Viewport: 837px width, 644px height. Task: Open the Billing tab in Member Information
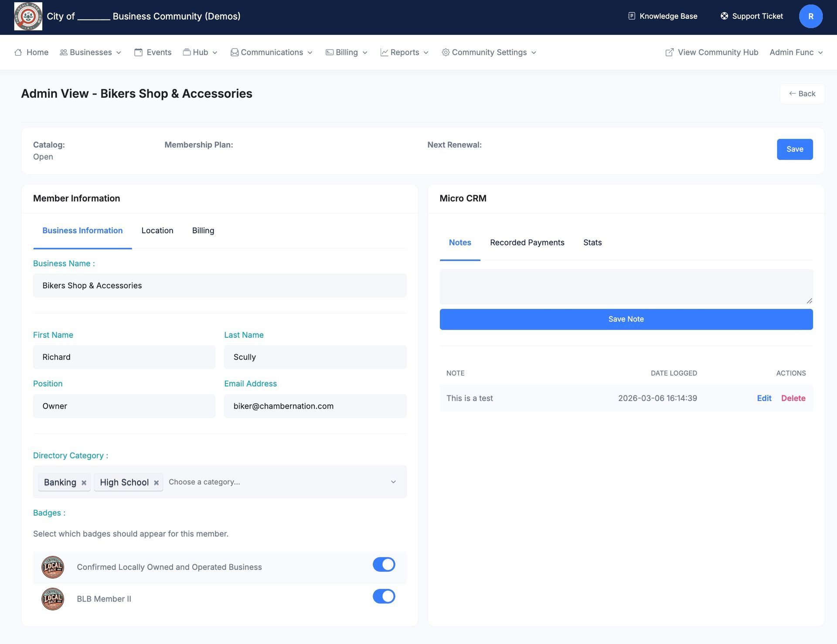click(x=203, y=231)
